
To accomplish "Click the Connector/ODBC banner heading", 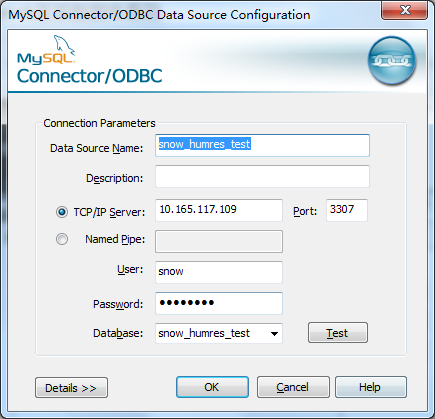I will pyautogui.click(x=89, y=76).
